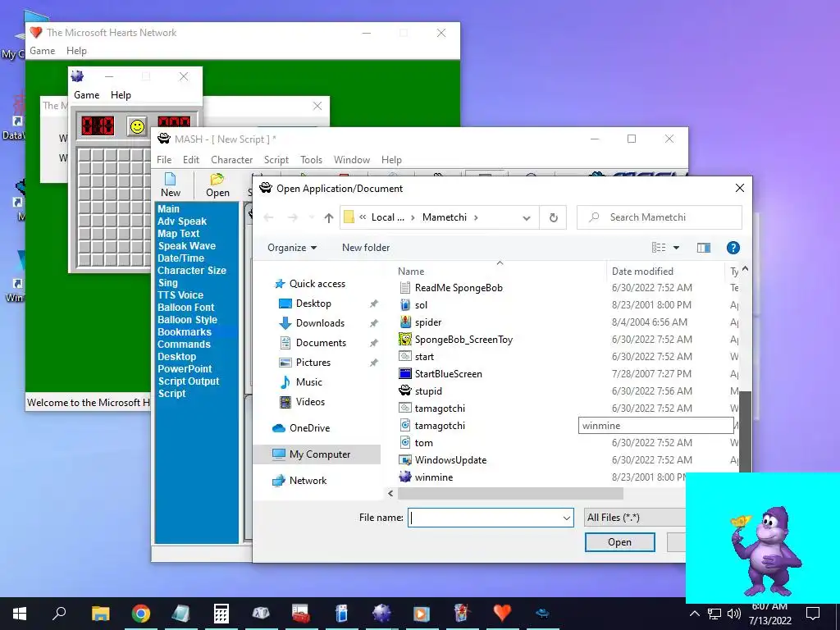Select TTS Voice in MASH sidebar
The width and height of the screenshot is (840, 630).
(x=180, y=295)
